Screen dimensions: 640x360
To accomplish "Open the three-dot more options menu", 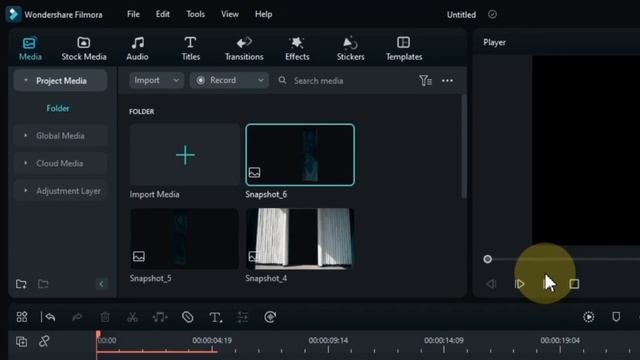I will (x=447, y=80).
